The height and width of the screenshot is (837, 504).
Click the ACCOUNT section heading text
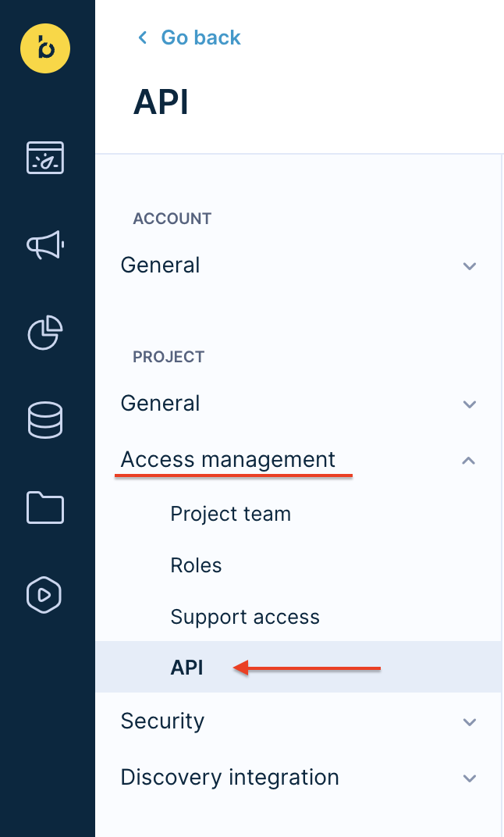[x=172, y=219]
